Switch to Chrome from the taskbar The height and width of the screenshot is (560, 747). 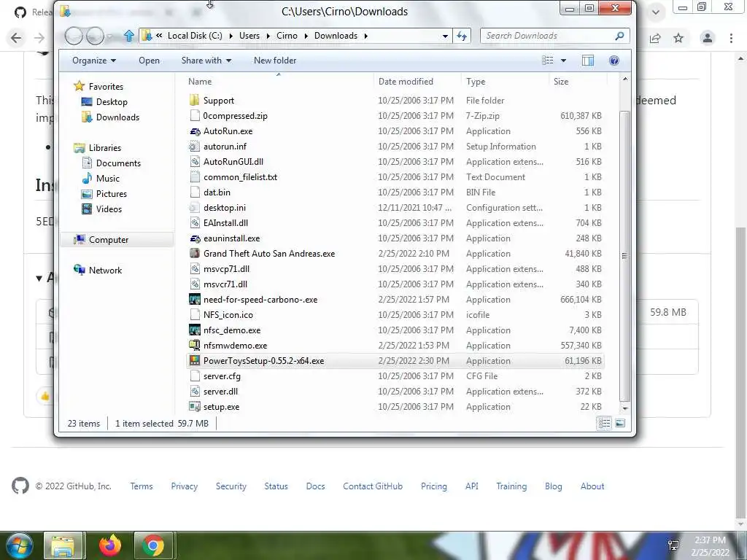[153, 545]
